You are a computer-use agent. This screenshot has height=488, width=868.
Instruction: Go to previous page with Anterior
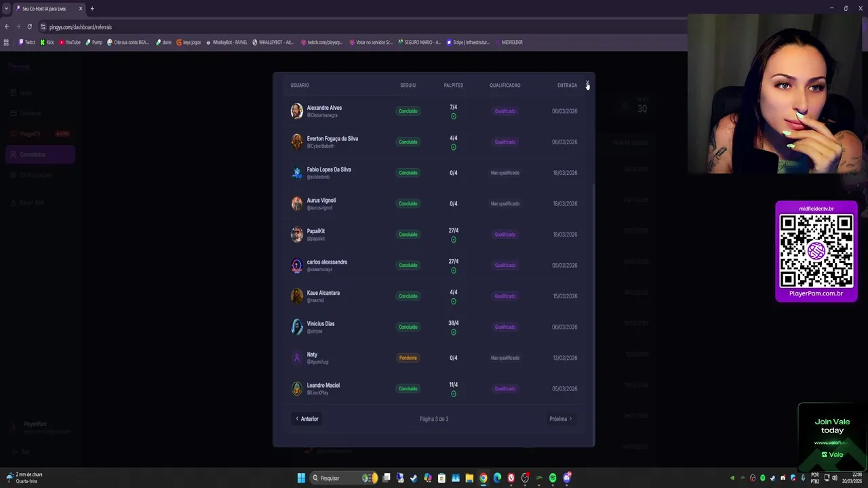click(x=307, y=419)
